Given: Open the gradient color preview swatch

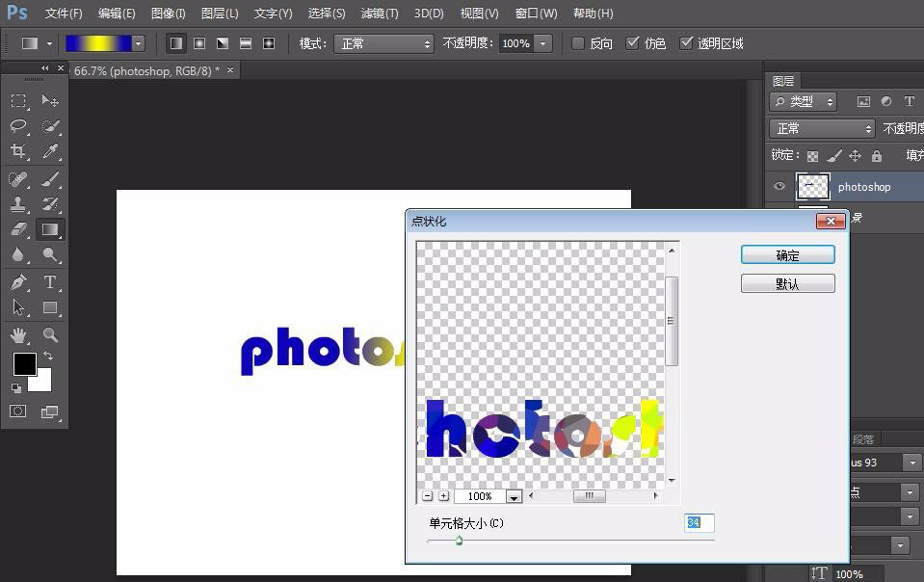Looking at the screenshot, I should click(x=98, y=43).
